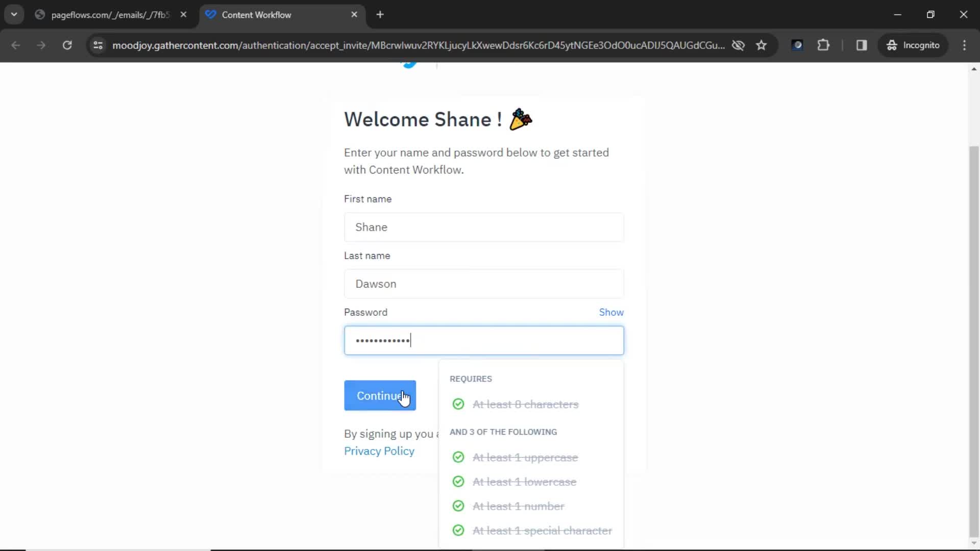The image size is (980, 551).
Task: Click the lowercase requirement checkmark
Action: pos(458,482)
